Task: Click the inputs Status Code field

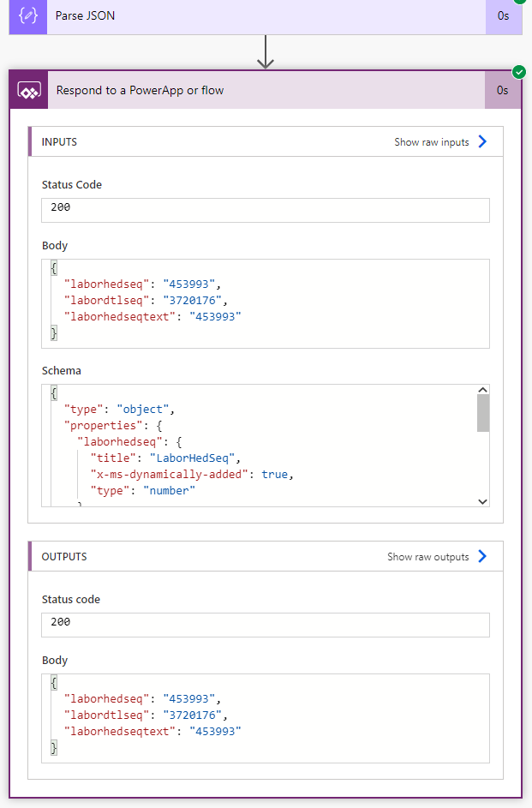Action: pyautogui.click(x=266, y=210)
